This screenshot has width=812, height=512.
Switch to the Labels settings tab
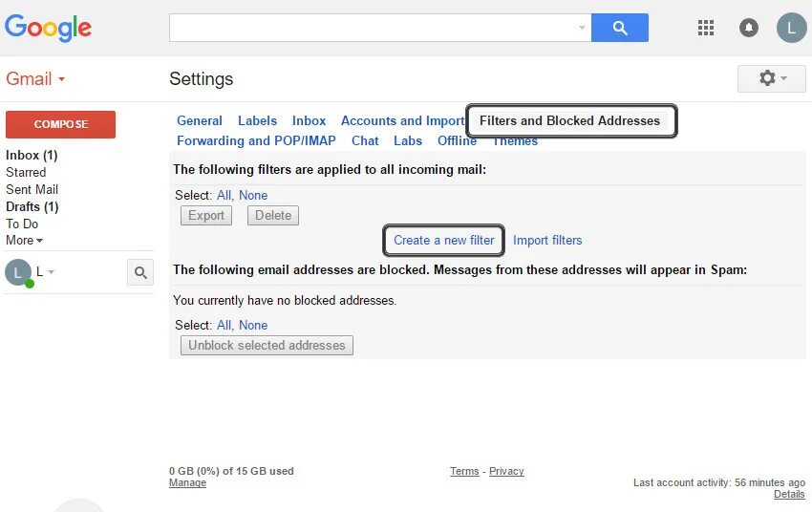pyautogui.click(x=257, y=120)
